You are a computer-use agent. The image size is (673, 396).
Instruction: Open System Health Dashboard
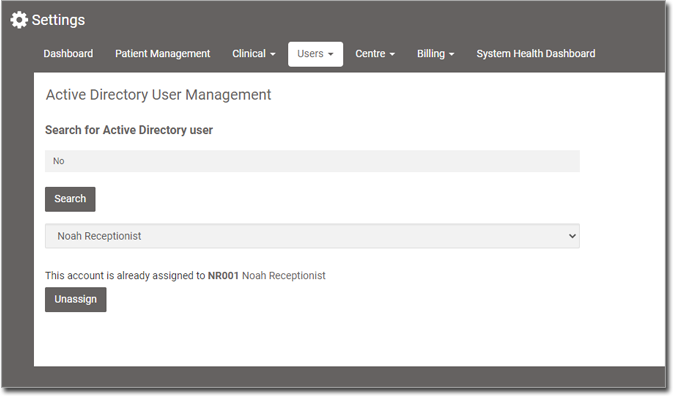click(536, 54)
